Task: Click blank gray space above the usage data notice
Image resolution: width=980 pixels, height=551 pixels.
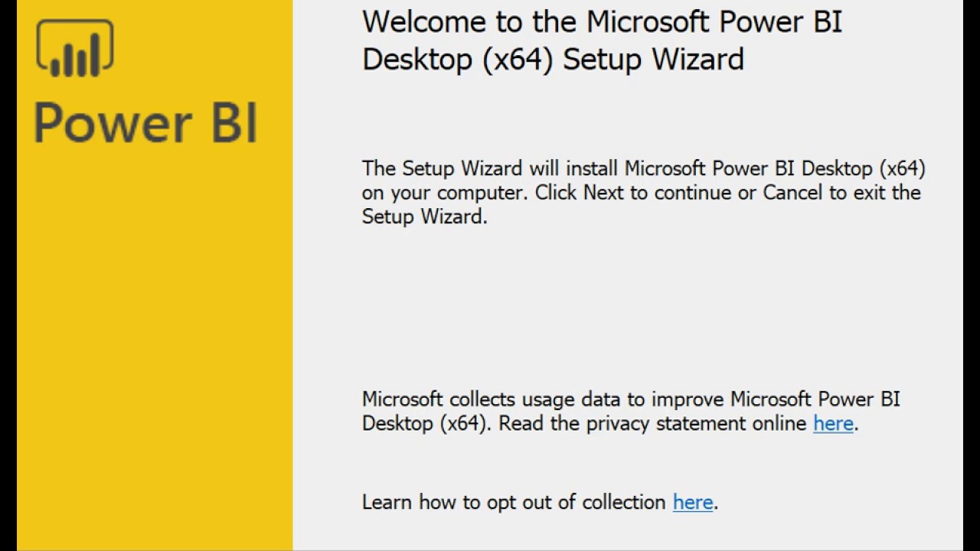Action: (x=628, y=306)
